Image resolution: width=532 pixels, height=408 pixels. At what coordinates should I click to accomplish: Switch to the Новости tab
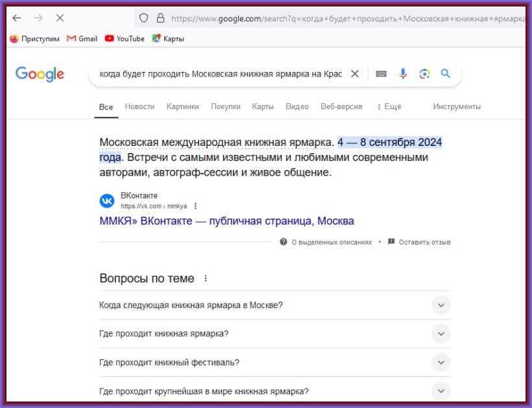click(139, 107)
